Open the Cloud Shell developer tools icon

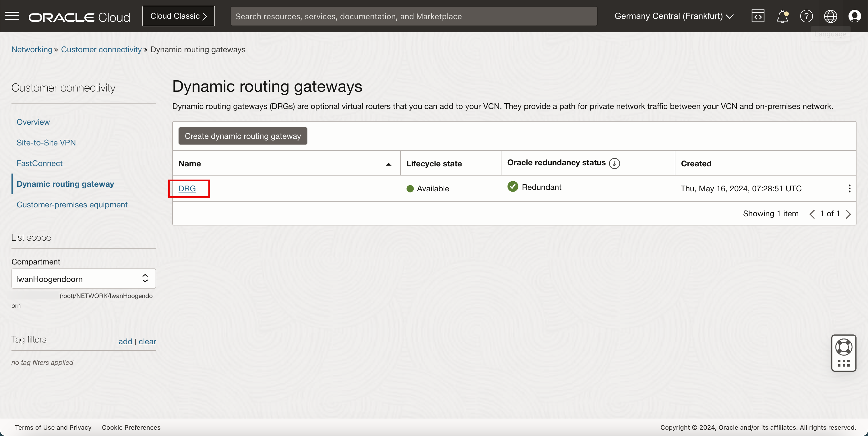[758, 16]
